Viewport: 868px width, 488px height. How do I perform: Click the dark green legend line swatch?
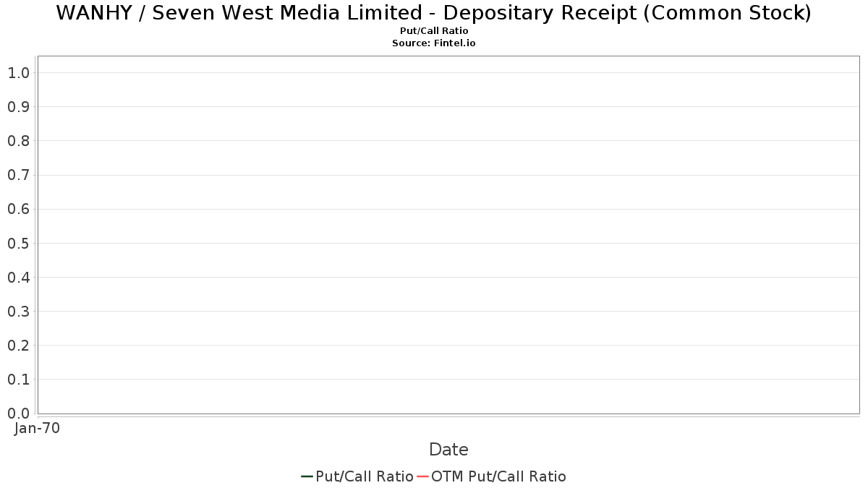(307, 476)
